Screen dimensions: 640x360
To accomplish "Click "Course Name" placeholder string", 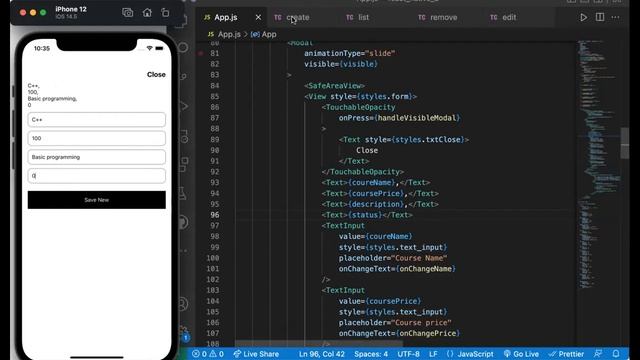I will click(419, 258).
